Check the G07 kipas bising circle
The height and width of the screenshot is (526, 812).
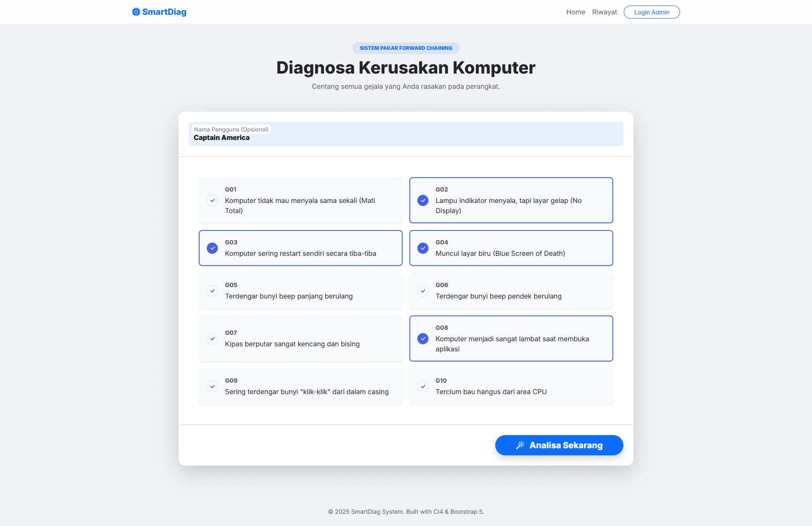click(x=212, y=339)
